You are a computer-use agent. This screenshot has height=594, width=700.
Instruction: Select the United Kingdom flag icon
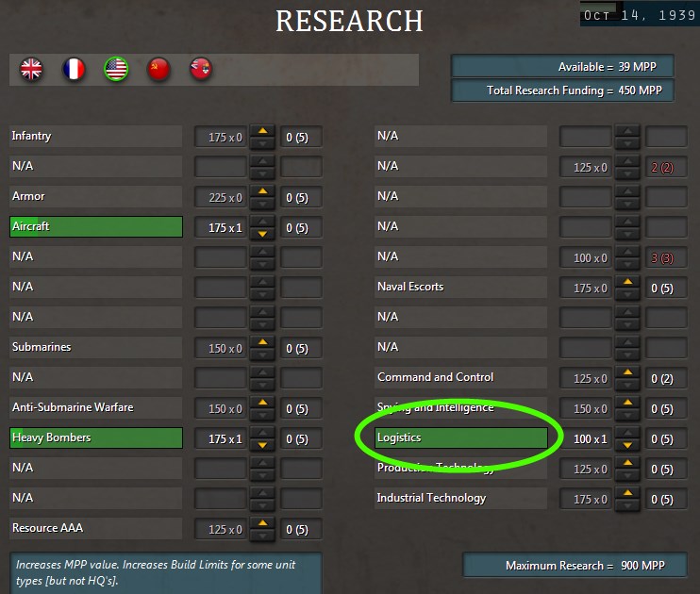click(x=31, y=69)
